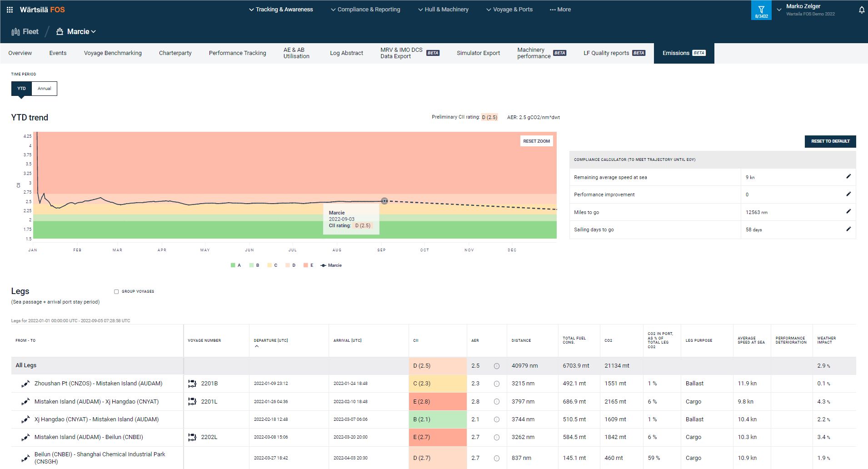Open the apps grid menu icon
Screen dimensions: 868x469
coord(10,10)
